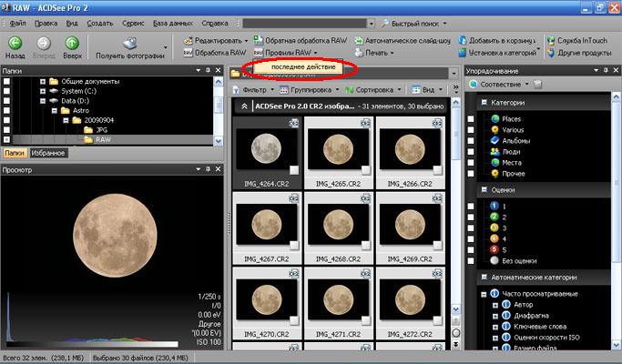This screenshot has width=622, height=364.
Task: Open Редактировать edit tool
Action: coord(214,40)
